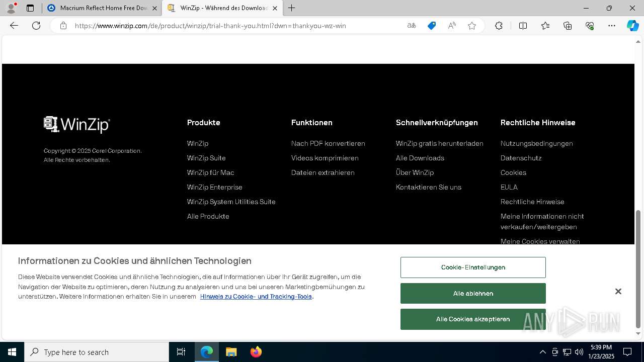
Task: Open the EULA link
Action: click(509, 187)
